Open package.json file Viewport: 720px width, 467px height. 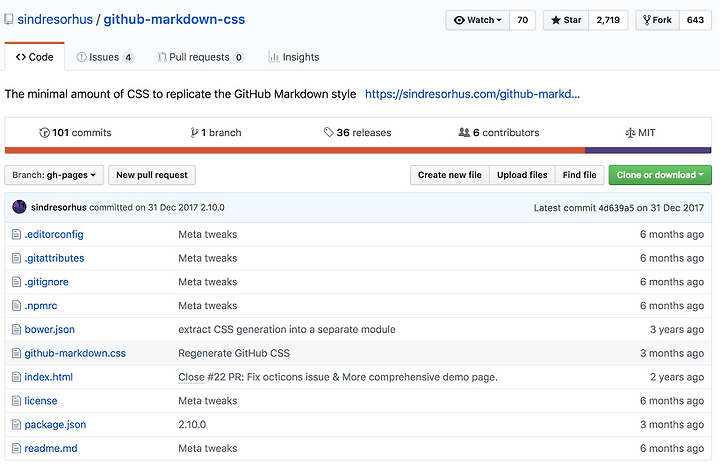pos(55,425)
